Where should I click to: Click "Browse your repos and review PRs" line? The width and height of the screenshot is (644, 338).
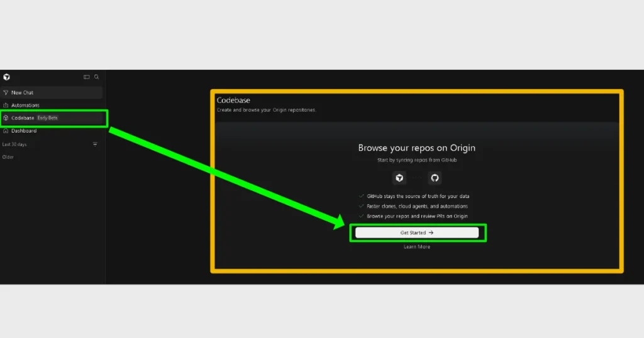coord(417,216)
